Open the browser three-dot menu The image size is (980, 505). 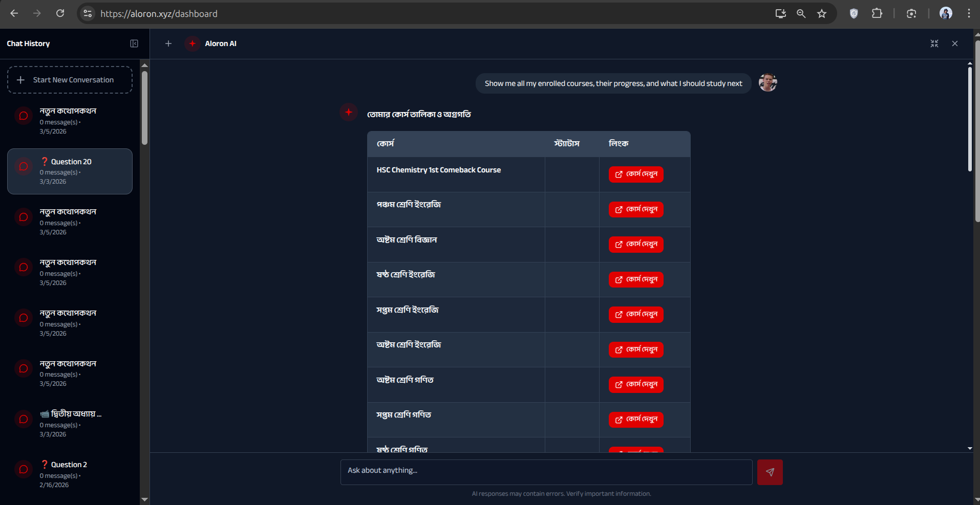969,13
